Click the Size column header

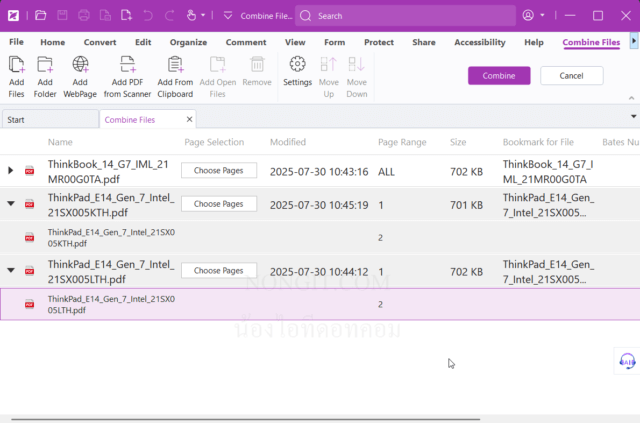(458, 142)
